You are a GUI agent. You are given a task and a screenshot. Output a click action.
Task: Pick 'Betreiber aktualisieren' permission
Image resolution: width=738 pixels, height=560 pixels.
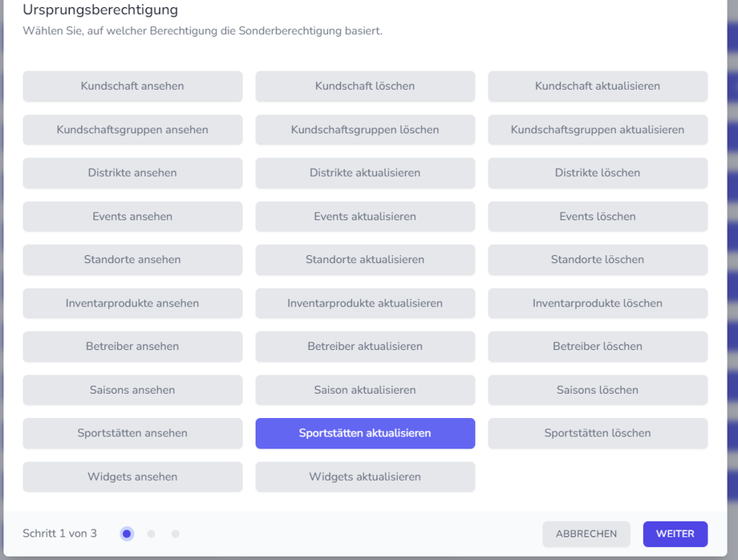coord(365,347)
